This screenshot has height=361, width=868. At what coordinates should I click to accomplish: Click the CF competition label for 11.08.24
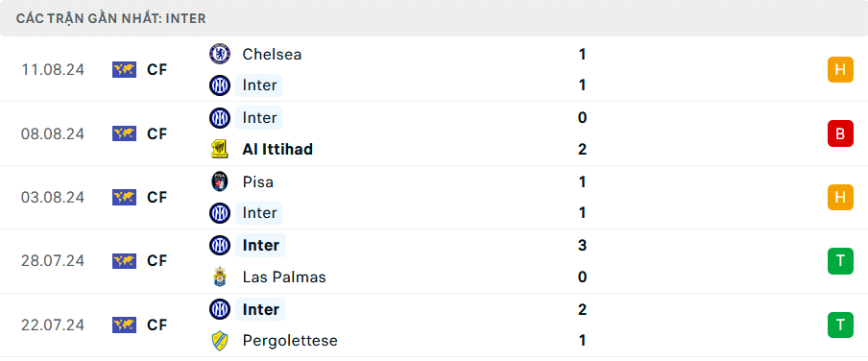pyautogui.click(x=157, y=70)
